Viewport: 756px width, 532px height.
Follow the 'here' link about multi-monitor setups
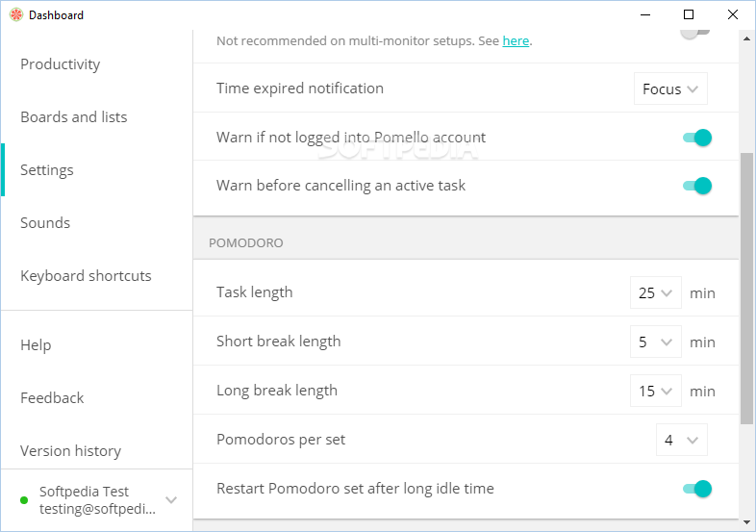[516, 41]
